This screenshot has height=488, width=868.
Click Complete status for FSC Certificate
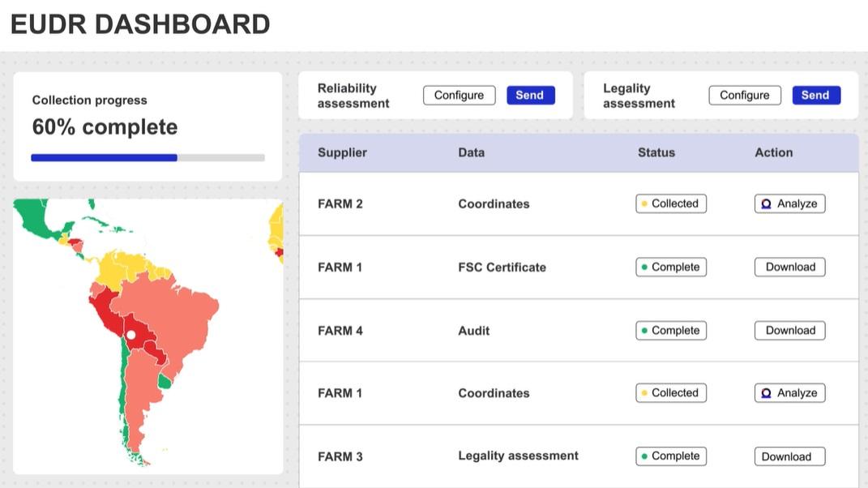tap(671, 267)
